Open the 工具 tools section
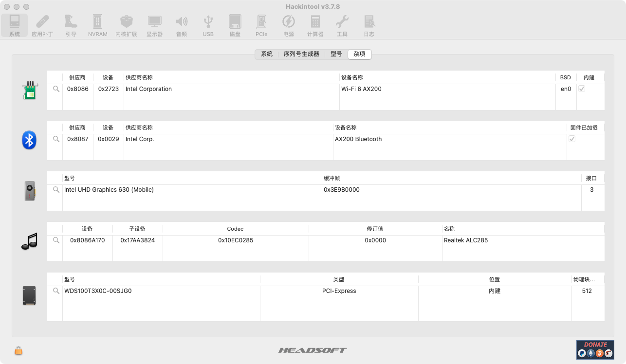The image size is (626, 364). (x=342, y=25)
